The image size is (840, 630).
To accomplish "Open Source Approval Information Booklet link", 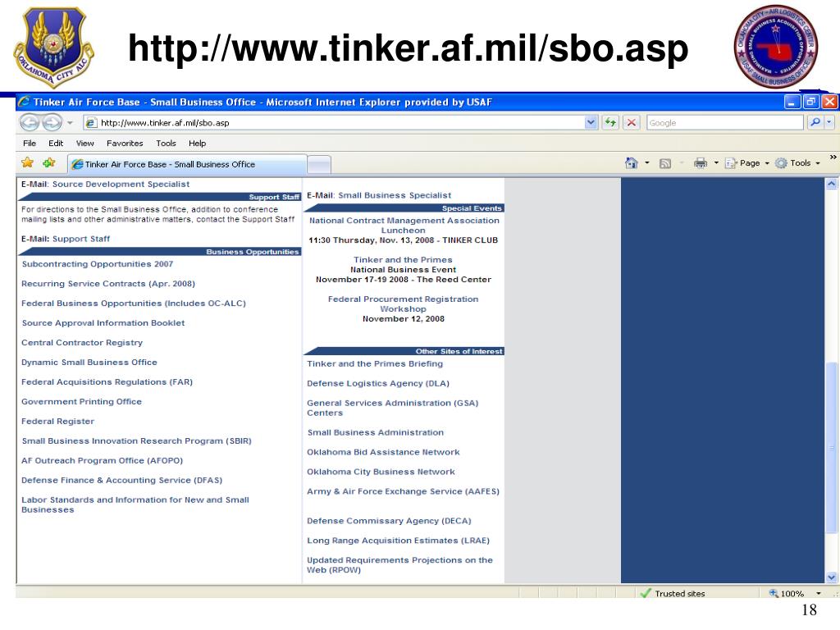I will click(x=103, y=323).
